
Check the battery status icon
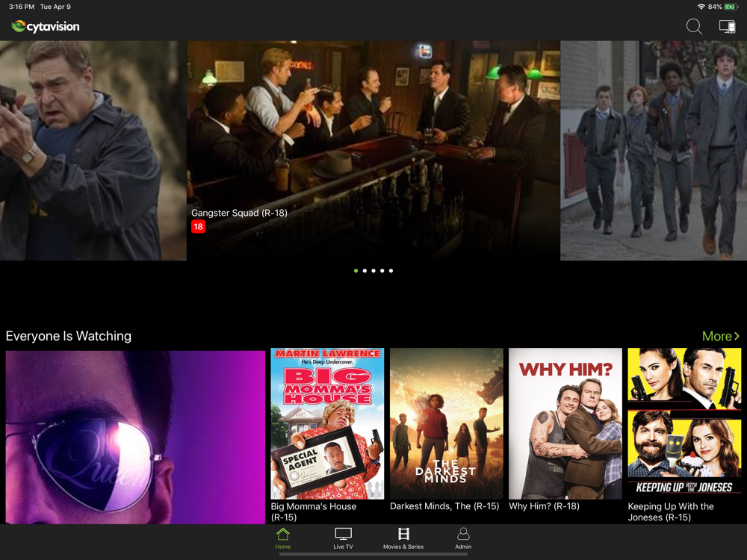pyautogui.click(x=731, y=7)
